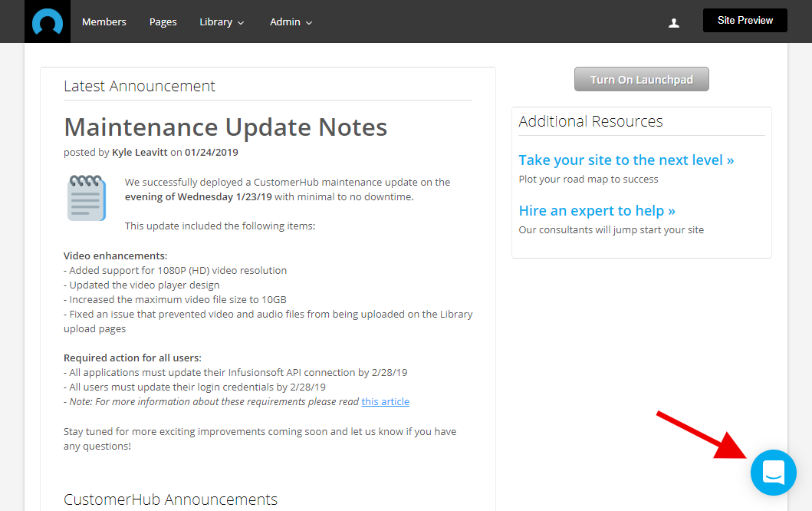This screenshot has width=812, height=511.
Task: Expand the Library dropdown menu
Action: [222, 22]
